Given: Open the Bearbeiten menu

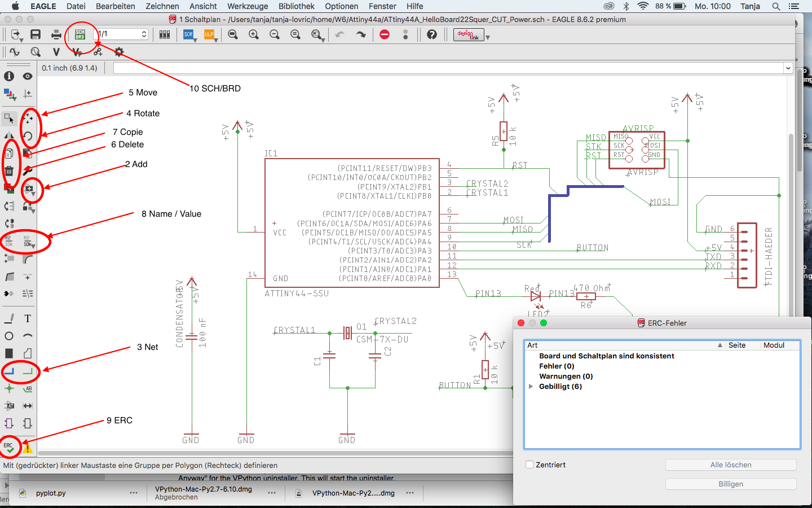Looking at the screenshot, I should [116, 6].
